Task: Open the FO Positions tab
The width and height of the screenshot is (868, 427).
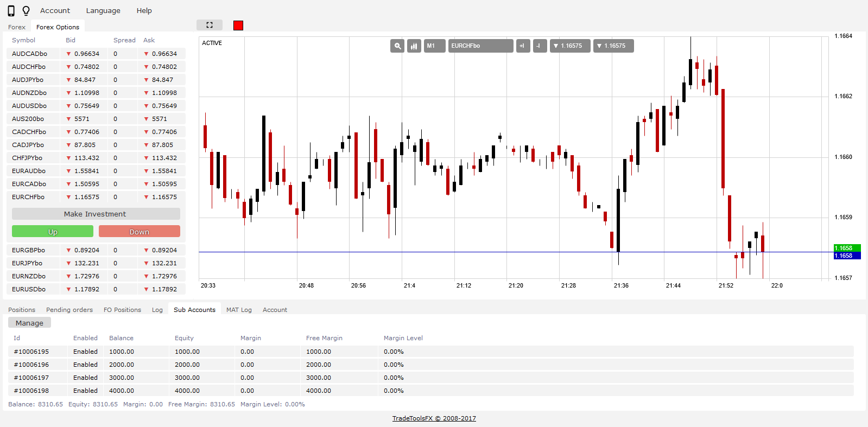Action: click(x=122, y=310)
